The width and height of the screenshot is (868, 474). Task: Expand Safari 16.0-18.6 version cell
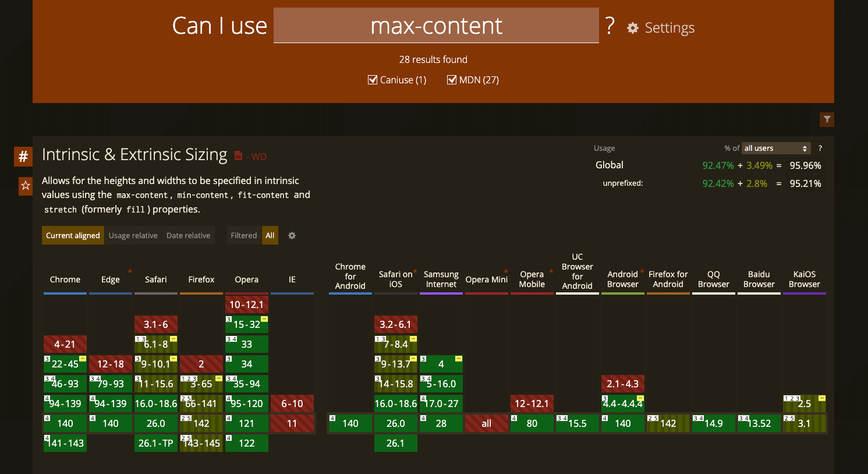pyautogui.click(x=156, y=404)
